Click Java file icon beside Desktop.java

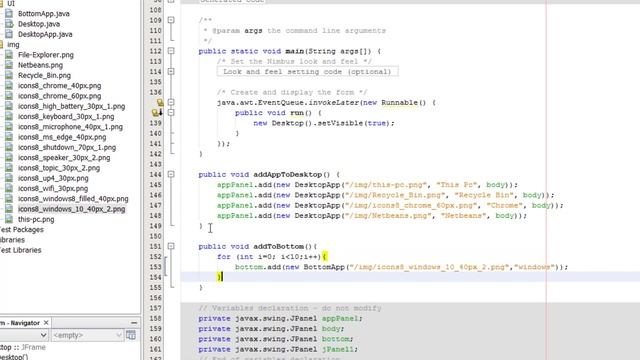[x=9, y=24]
